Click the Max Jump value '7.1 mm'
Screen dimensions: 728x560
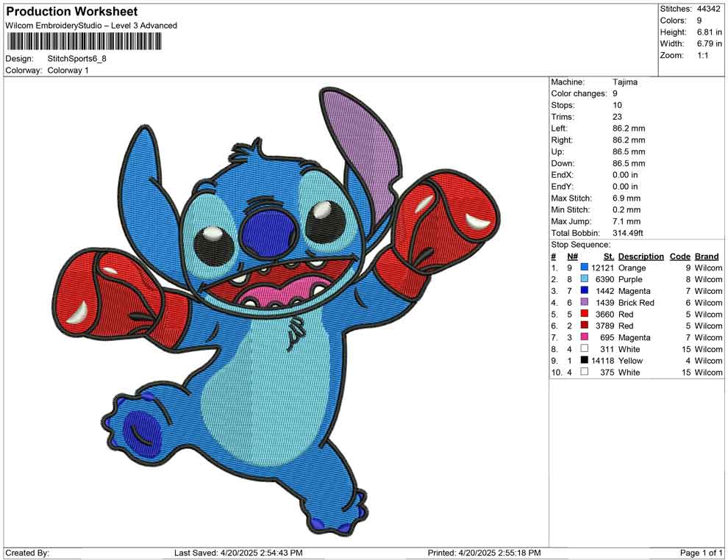point(627,221)
